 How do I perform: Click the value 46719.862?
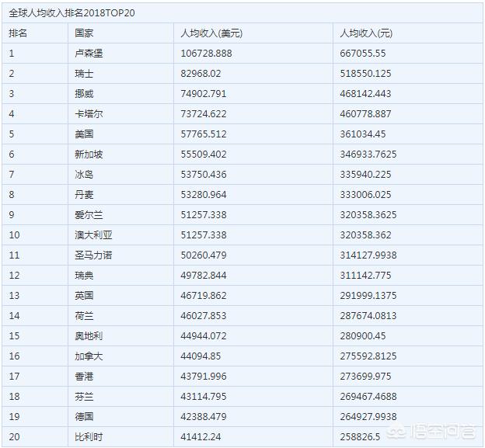(x=204, y=295)
